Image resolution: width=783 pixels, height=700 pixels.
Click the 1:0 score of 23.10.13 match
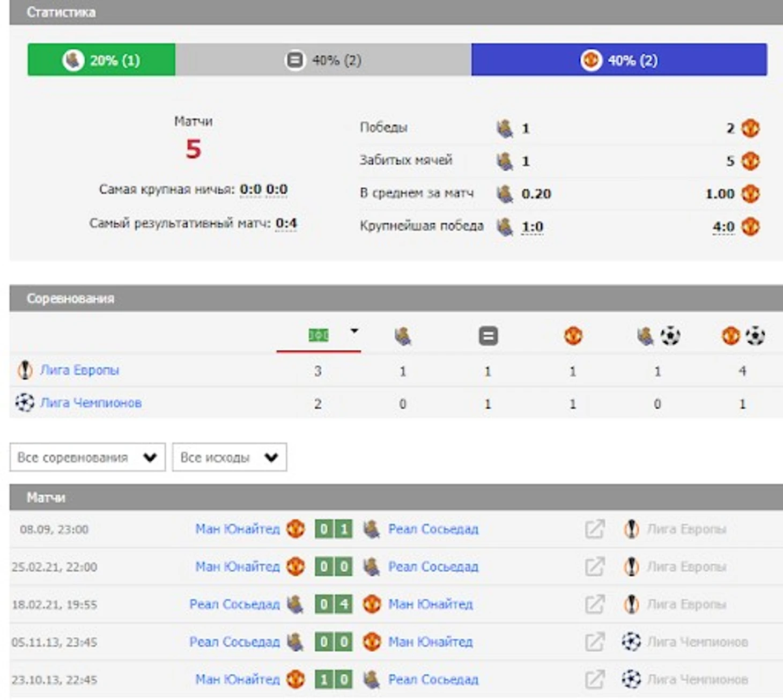tap(334, 680)
